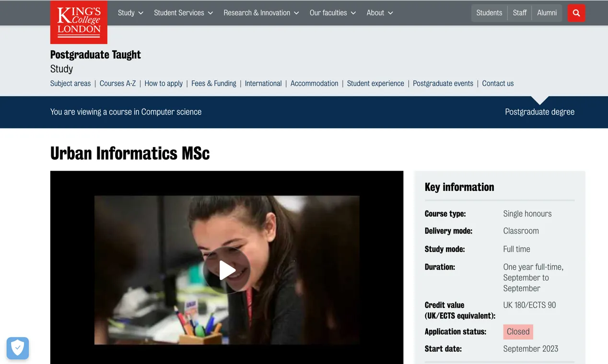This screenshot has width=608, height=364.
Task: Click the blue shield privacy badge
Action: pyautogui.click(x=18, y=348)
